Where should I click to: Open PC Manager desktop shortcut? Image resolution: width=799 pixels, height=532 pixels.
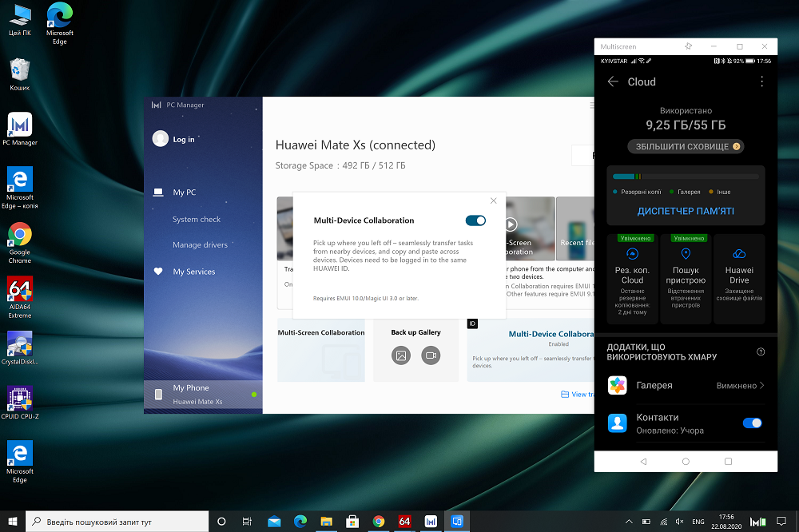point(20,129)
